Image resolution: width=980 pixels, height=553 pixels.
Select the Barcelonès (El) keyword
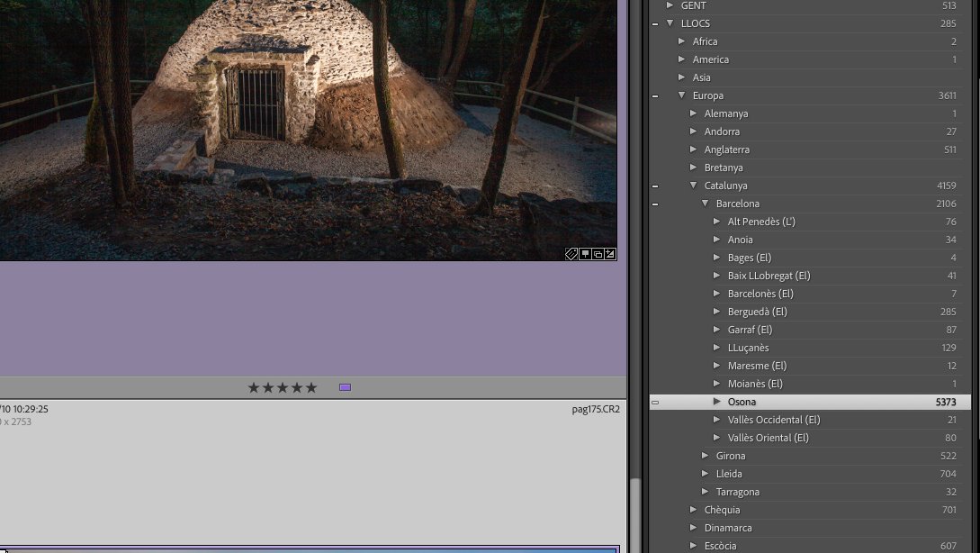(x=760, y=294)
